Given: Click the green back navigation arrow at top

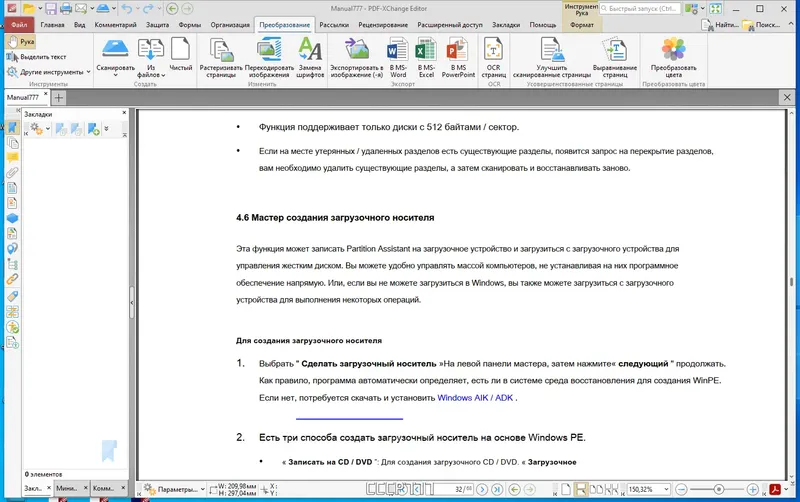Looking at the screenshot, I should [x=172, y=8].
